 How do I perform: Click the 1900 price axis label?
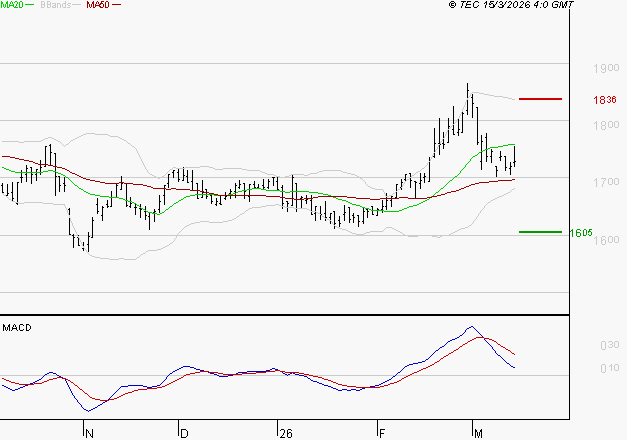[x=606, y=68]
